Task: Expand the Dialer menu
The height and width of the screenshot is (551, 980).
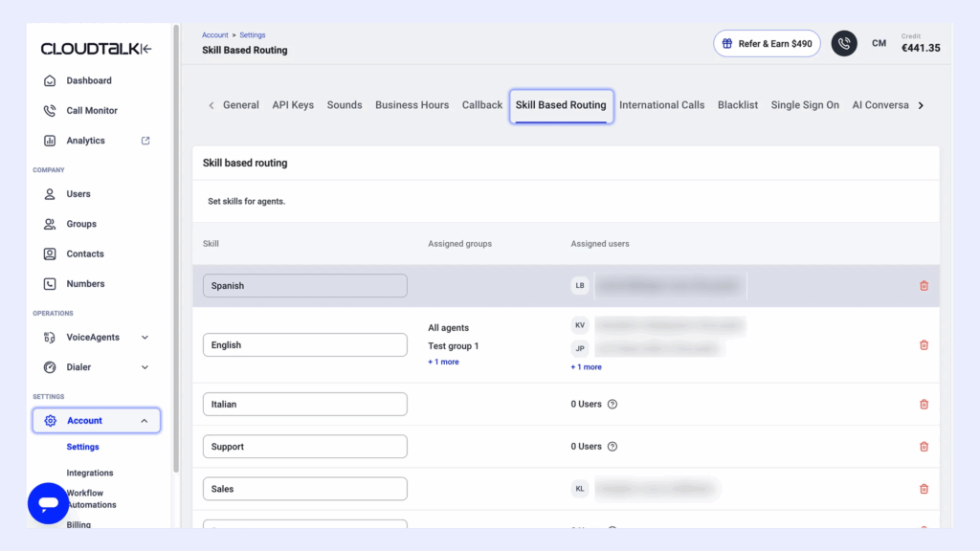Action: point(144,366)
